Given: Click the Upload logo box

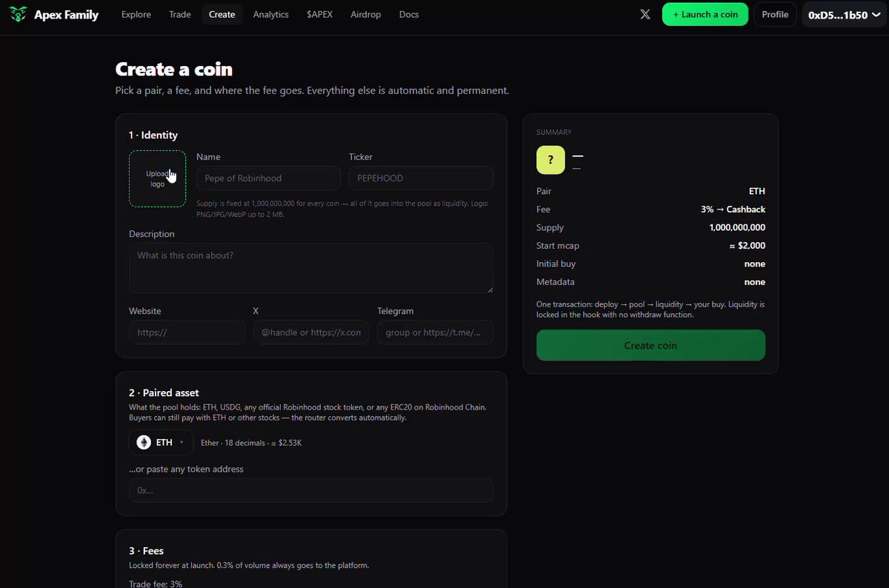Looking at the screenshot, I should point(157,178).
